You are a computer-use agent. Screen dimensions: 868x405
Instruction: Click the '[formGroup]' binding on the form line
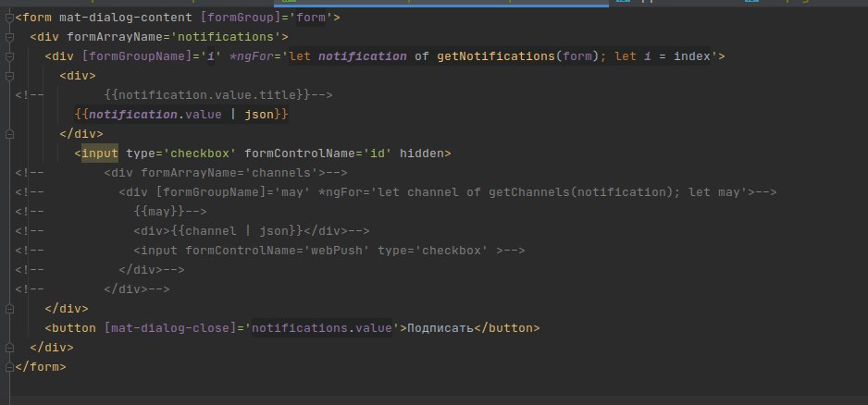pyautogui.click(x=241, y=18)
